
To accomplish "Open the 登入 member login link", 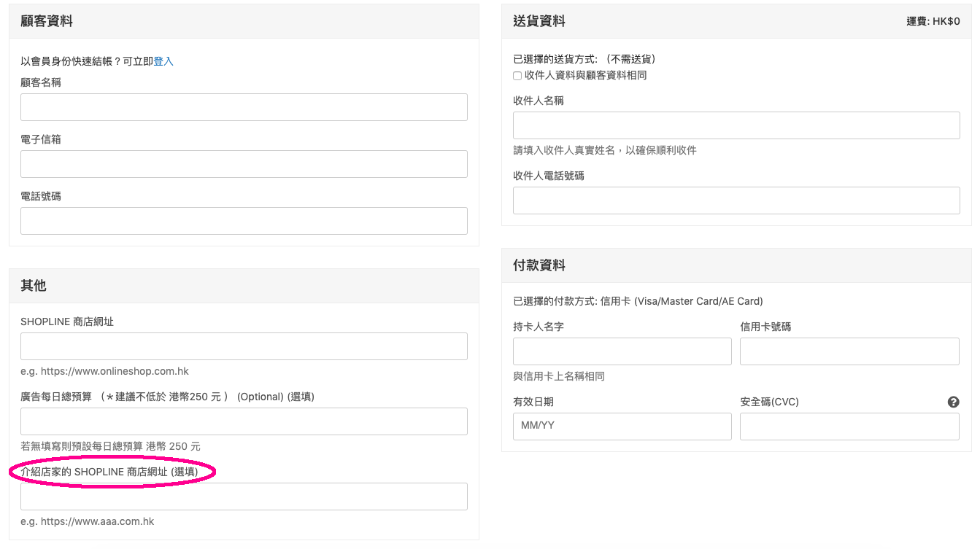I will click(163, 61).
